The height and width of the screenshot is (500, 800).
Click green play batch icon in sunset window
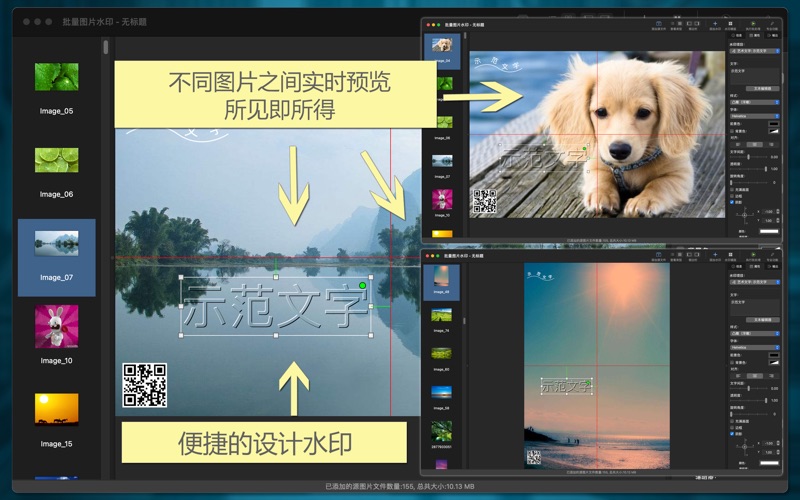click(753, 256)
